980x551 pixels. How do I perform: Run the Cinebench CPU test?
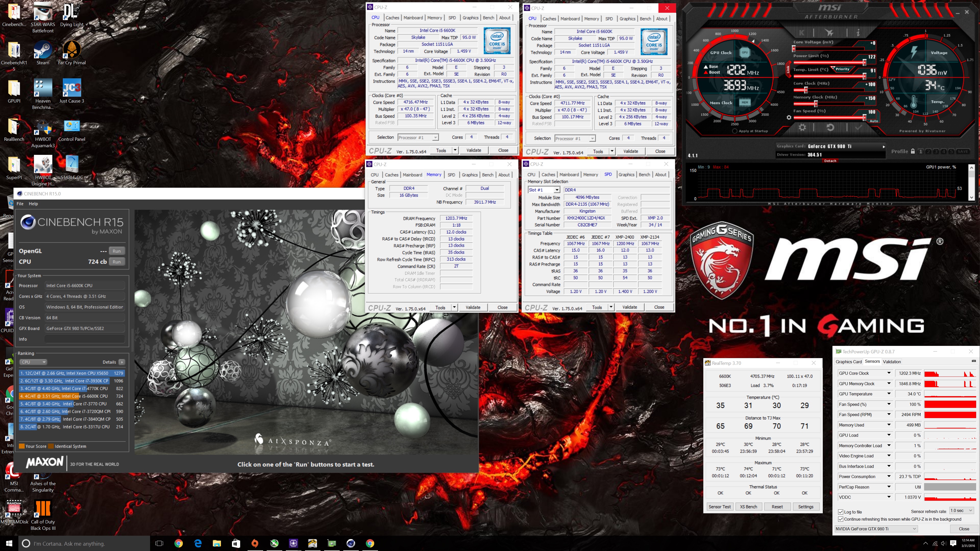coord(117,262)
